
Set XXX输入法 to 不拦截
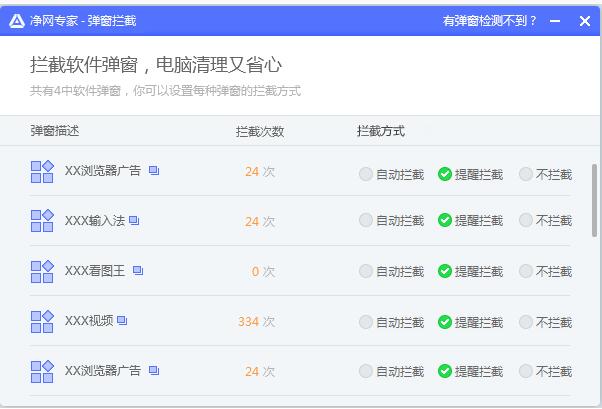click(526, 221)
